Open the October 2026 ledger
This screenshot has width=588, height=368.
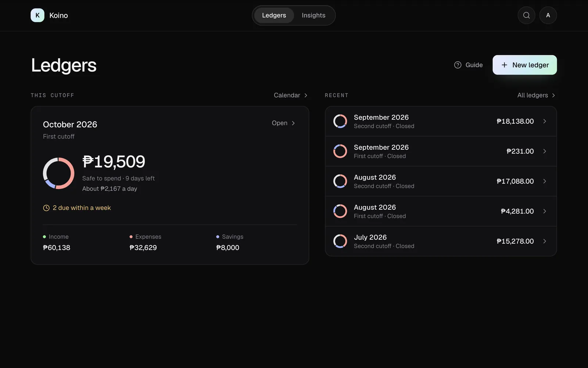283,123
